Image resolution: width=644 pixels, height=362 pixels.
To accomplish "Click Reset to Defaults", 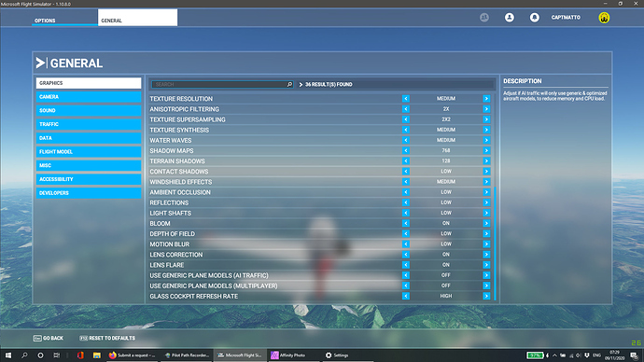I will point(107,338).
